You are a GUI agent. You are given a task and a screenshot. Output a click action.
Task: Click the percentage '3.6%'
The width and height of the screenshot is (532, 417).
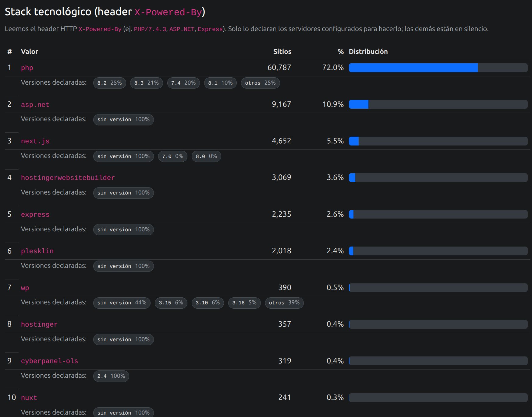[335, 177]
